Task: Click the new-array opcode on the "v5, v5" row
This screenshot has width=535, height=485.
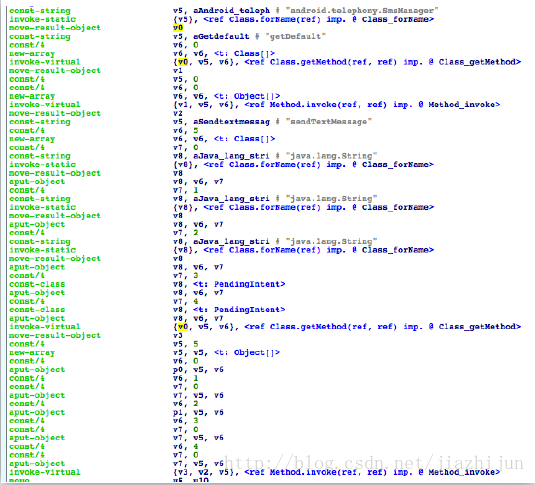Action: [x=32, y=353]
